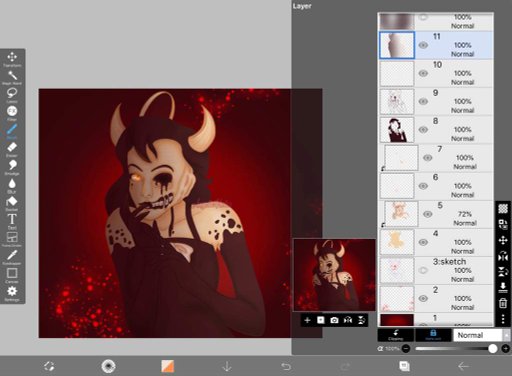Toggle visibility of layer 8
The height and width of the screenshot is (376, 512).
tap(423, 130)
